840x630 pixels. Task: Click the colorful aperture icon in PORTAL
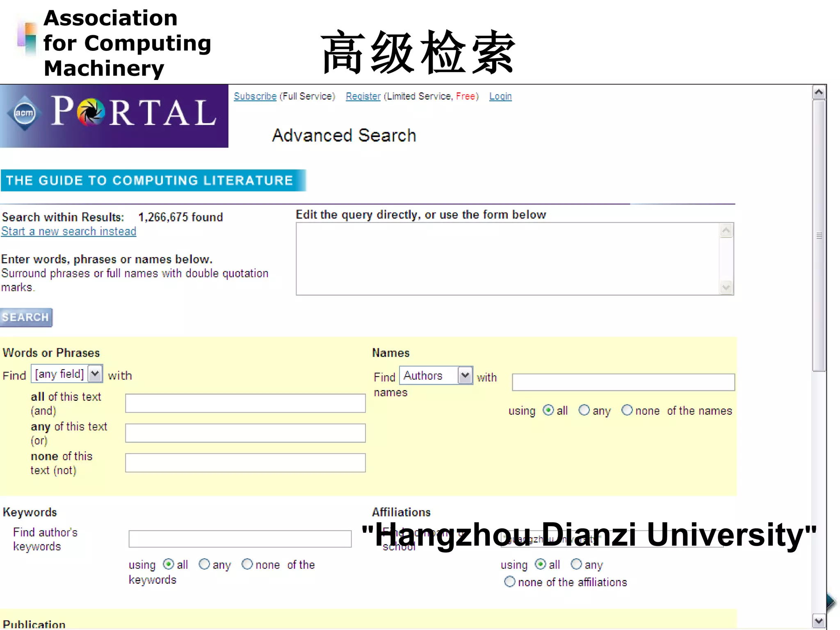91,112
